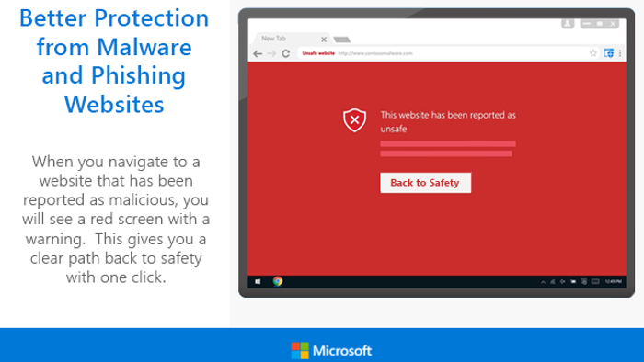The width and height of the screenshot is (644, 362).
Task: Click the Microsoft logo in footer
Action: pos(331,351)
